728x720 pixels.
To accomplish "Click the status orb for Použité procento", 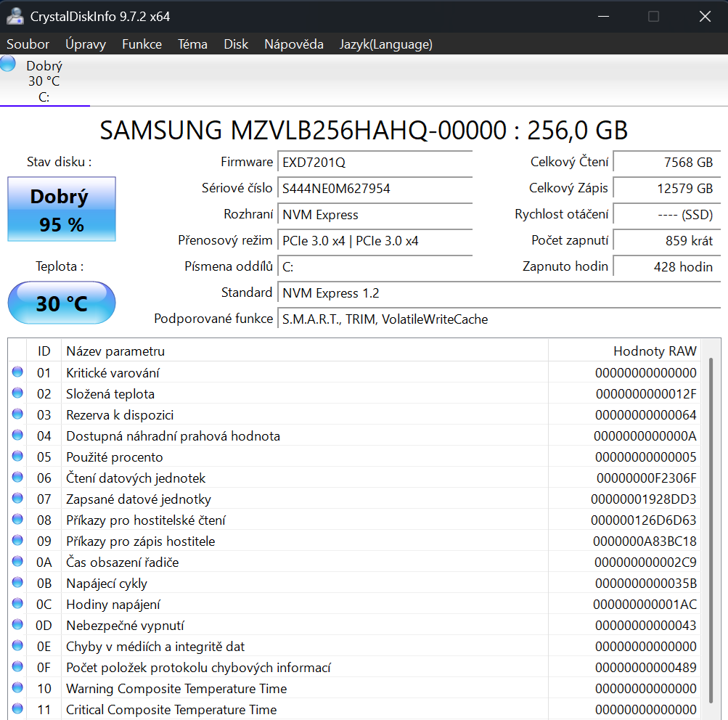I will (17, 457).
